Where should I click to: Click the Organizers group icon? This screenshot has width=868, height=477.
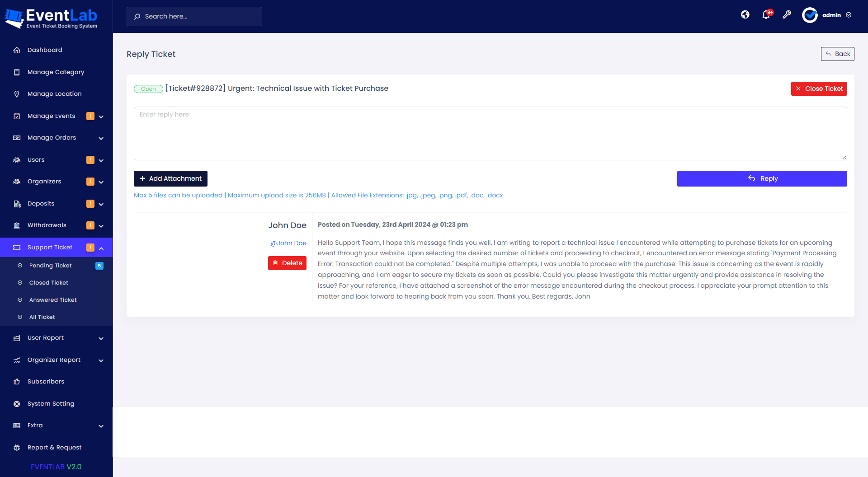pyautogui.click(x=17, y=182)
